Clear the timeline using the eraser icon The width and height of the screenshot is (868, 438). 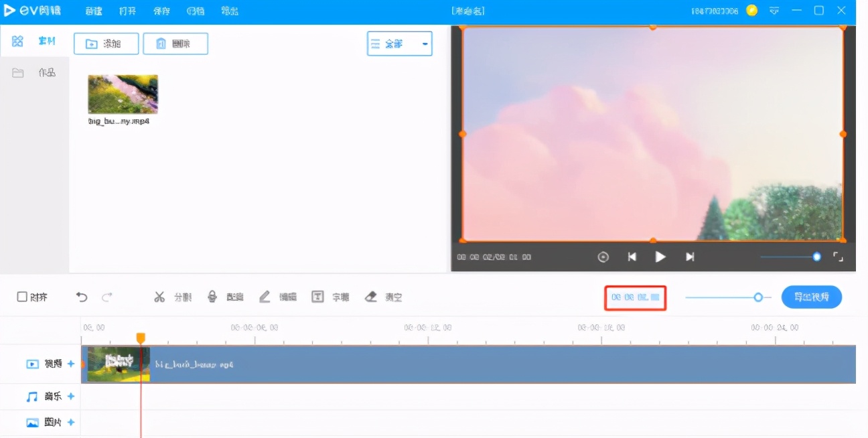372,297
